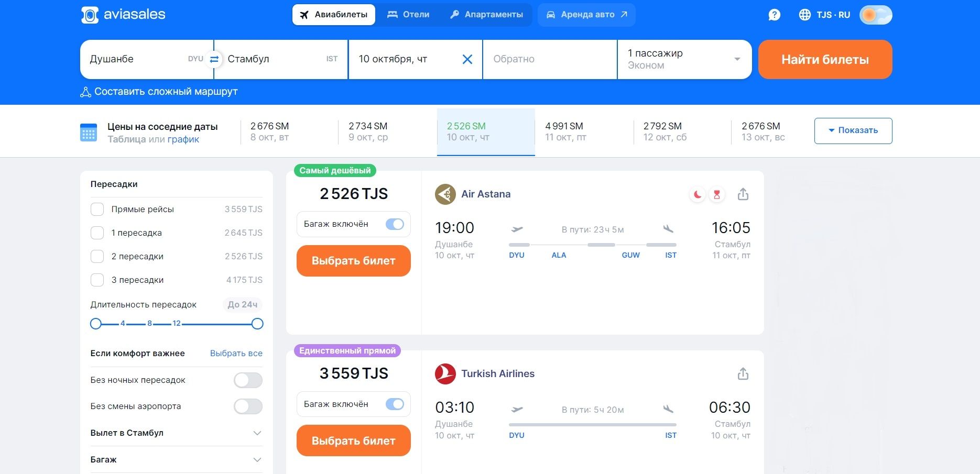Select 9 окт, ср price date
This screenshot has width=980, height=474.
(x=388, y=131)
